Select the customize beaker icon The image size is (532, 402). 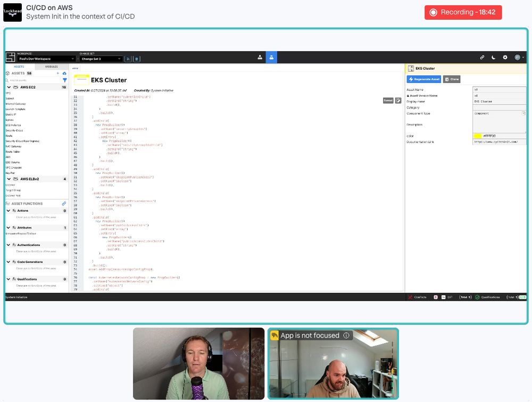click(271, 57)
